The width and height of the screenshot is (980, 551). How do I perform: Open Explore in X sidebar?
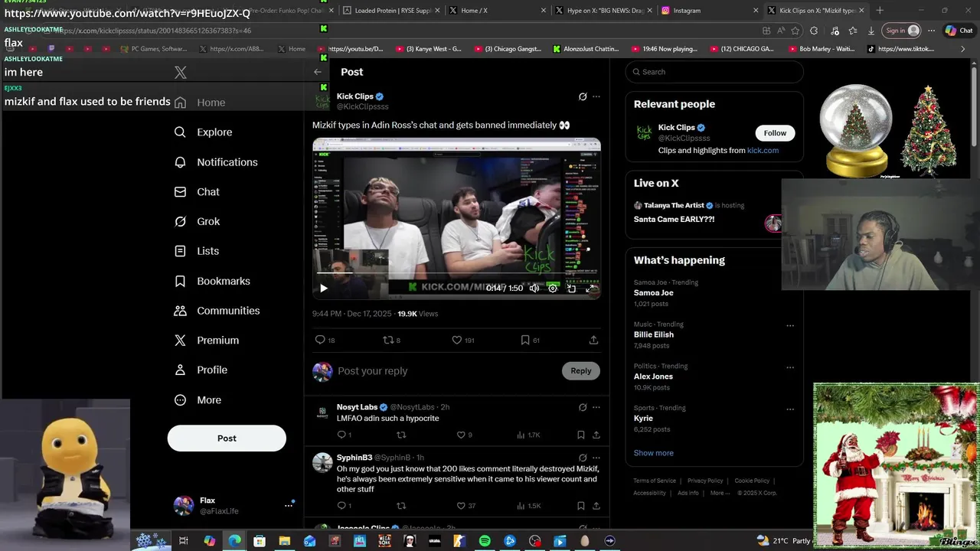204,132
